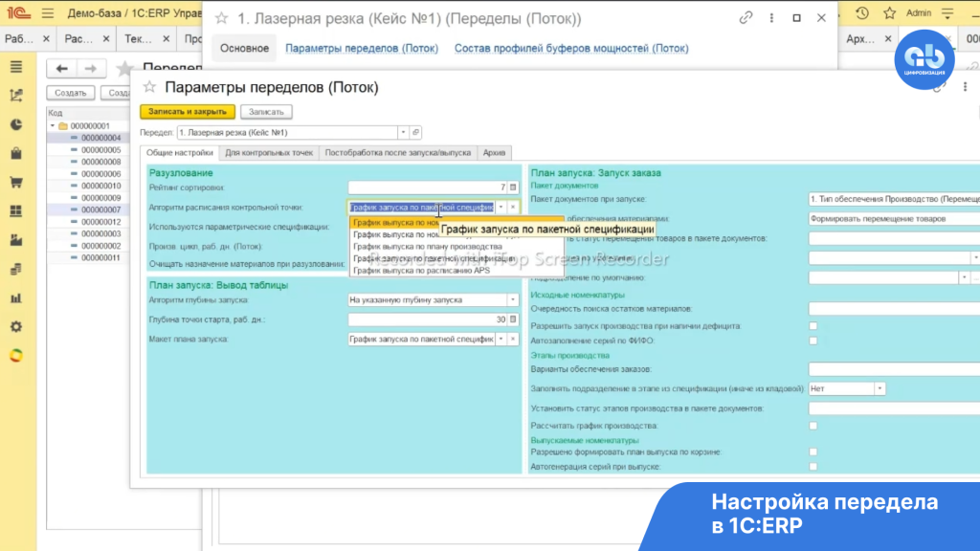The height and width of the screenshot is (551, 980).
Task: Clear Алгоритм расписания контрольной точки value
Action: [513, 207]
